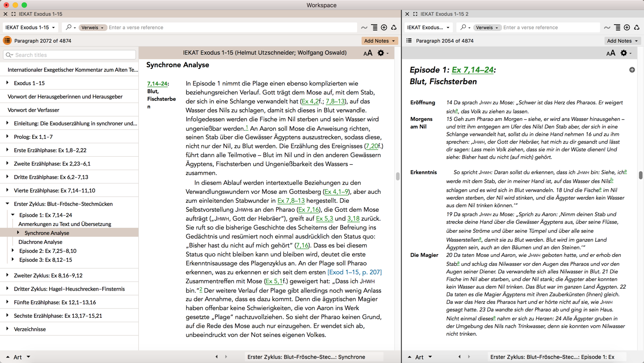
Task: Collapse Episode 1: Ex 7,14–24
Action: point(13,215)
